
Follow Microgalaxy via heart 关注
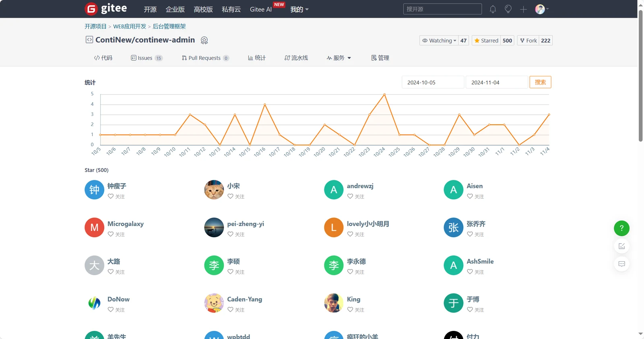(x=116, y=234)
